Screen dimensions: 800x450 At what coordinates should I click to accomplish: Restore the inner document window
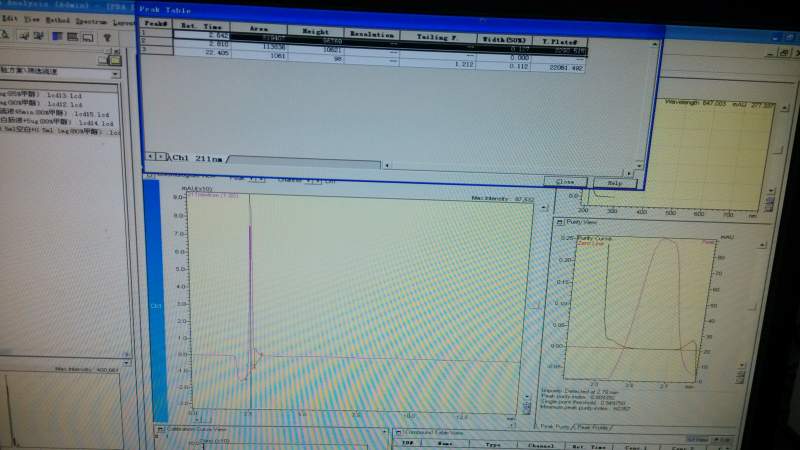pos(785,53)
